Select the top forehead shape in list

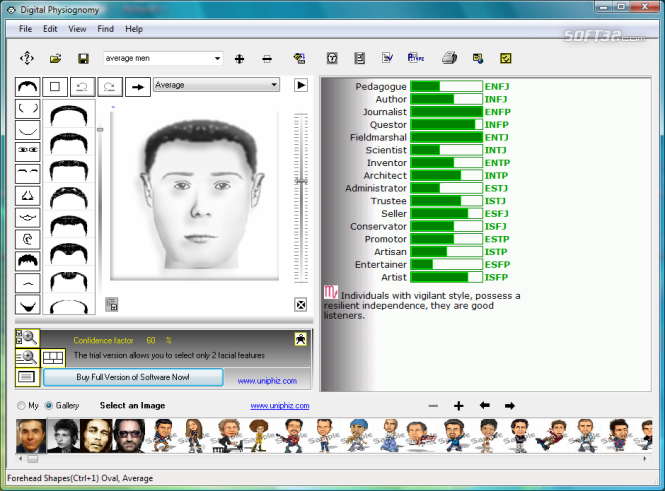[69, 114]
